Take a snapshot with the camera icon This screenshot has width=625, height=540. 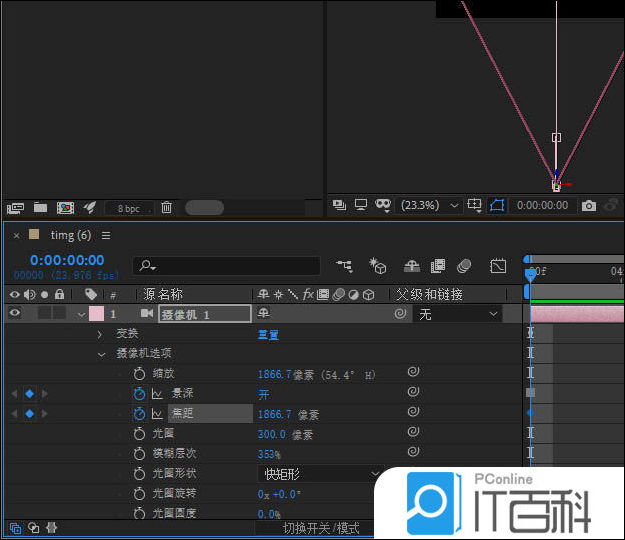click(x=589, y=205)
